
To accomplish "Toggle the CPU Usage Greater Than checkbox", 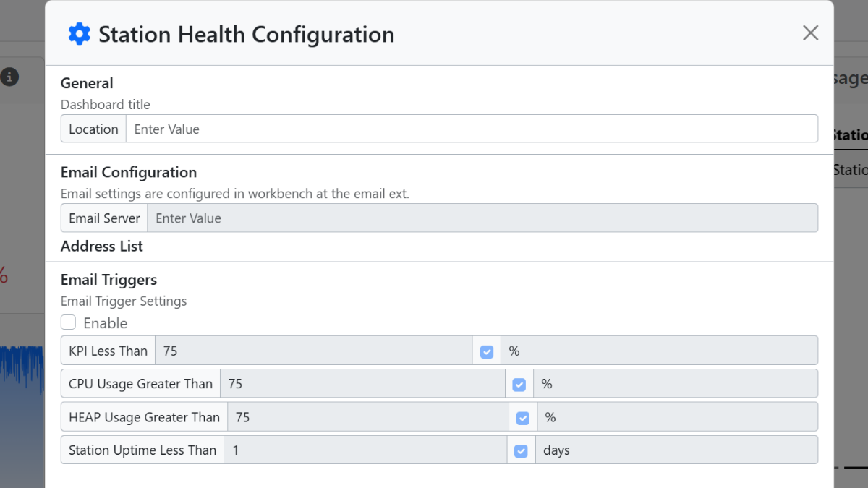I will (x=519, y=385).
